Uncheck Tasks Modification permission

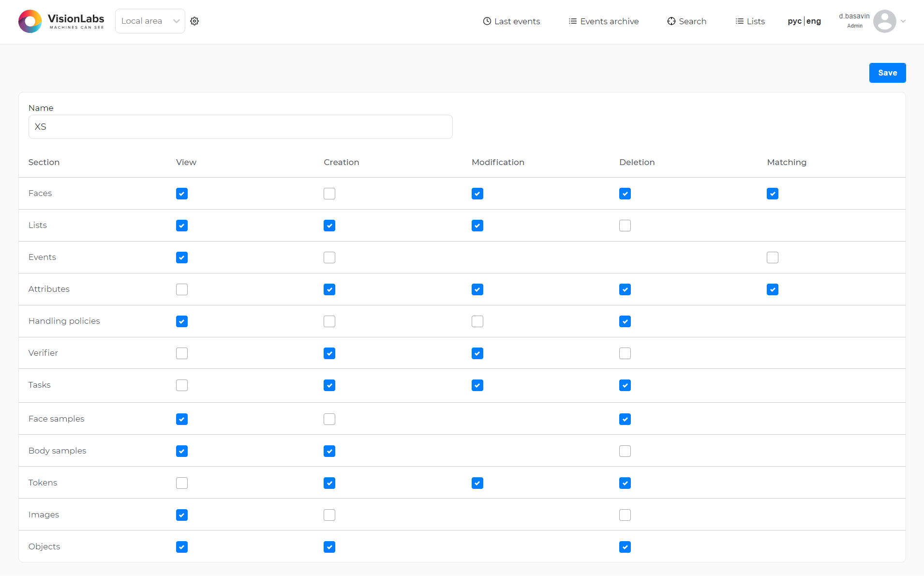(x=477, y=385)
